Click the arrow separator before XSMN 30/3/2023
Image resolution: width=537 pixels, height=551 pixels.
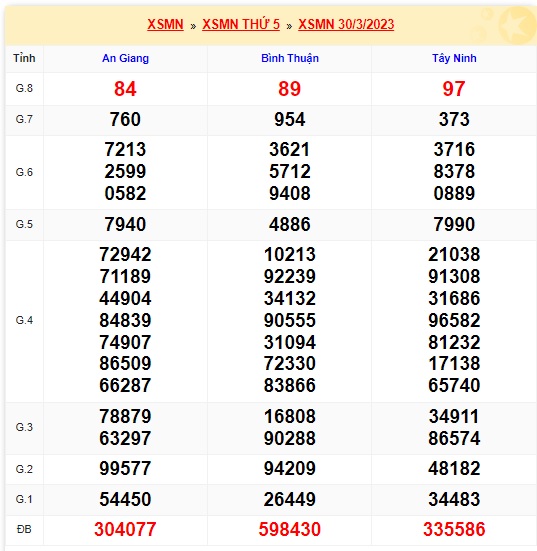click(289, 26)
